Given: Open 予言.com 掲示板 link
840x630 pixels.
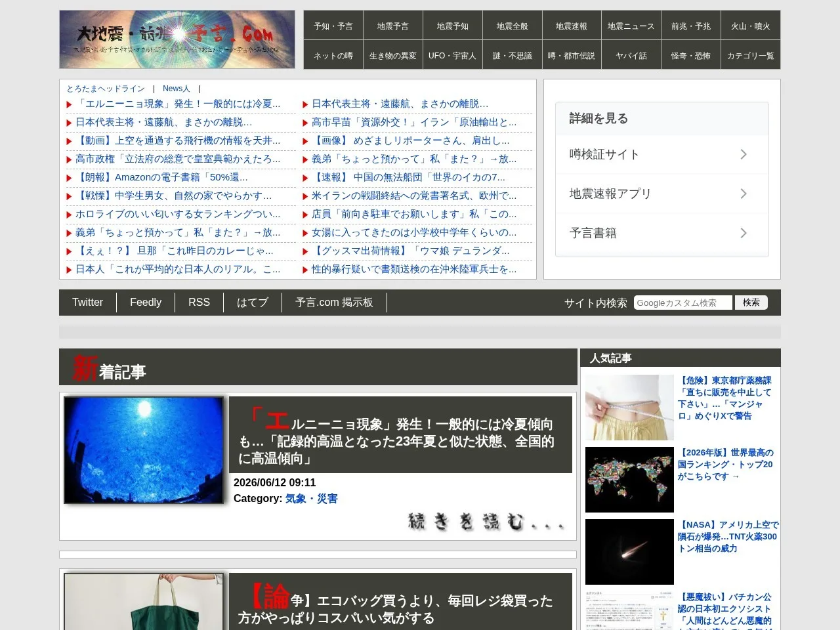Looking at the screenshot, I should coord(334,303).
